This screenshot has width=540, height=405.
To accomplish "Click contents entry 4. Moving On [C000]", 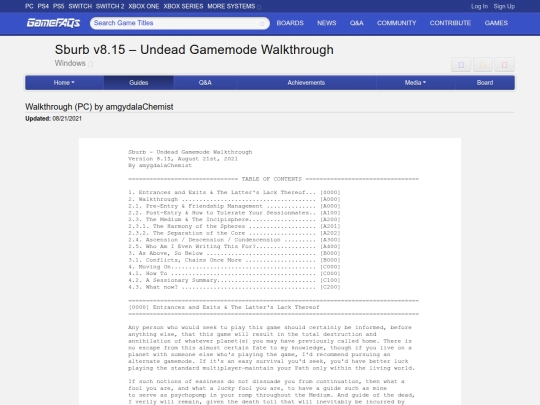I will pos(234,267).
